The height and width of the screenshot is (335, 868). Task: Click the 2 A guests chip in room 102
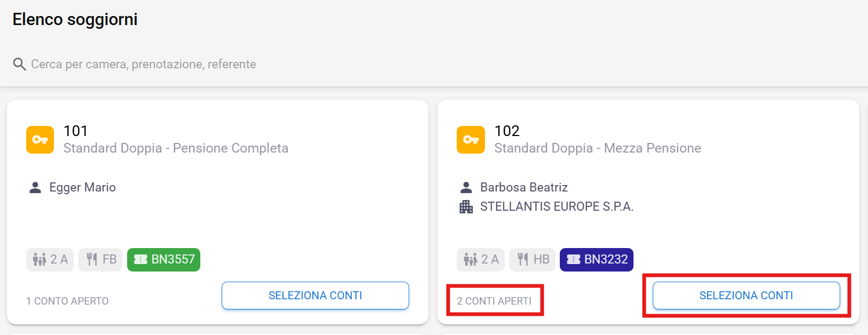click(481, 260)
